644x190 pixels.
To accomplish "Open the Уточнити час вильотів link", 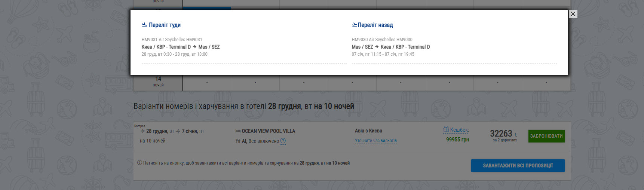I will [375, 141].
